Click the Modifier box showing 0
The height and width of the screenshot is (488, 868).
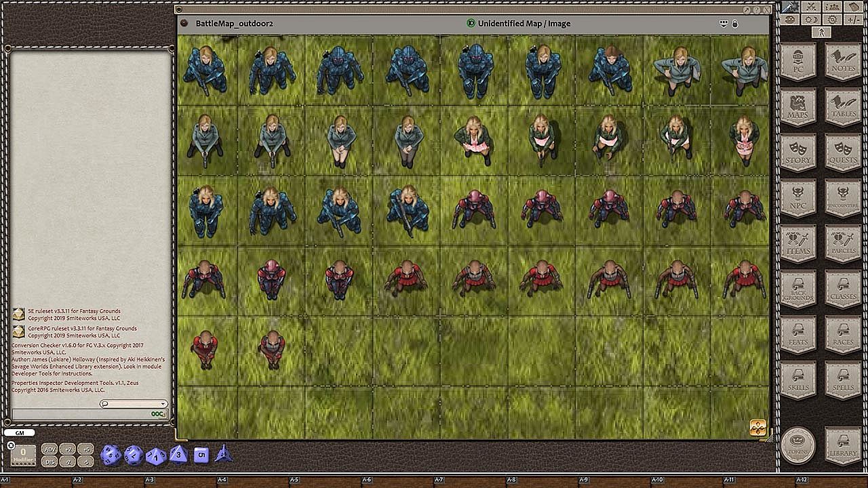[x=23, y=454]
